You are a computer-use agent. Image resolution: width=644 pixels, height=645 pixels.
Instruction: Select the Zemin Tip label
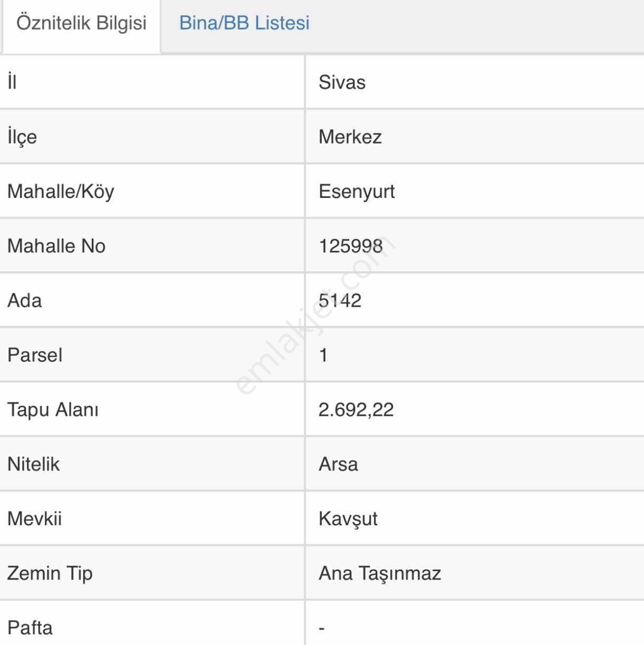(x=50, y=573)
